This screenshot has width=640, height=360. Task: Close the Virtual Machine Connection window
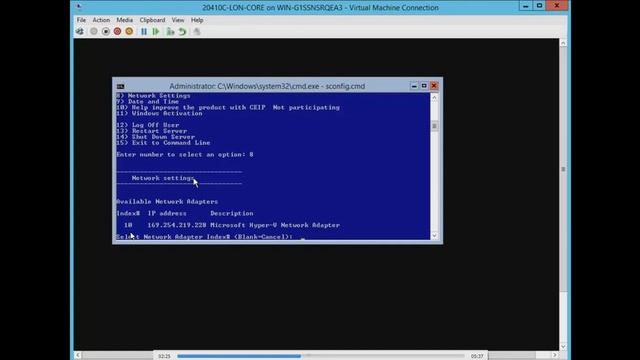point(557,6)
